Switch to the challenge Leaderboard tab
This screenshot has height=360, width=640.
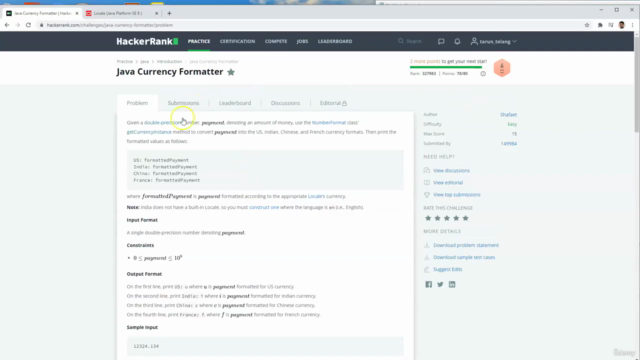[x=235, y=103]
